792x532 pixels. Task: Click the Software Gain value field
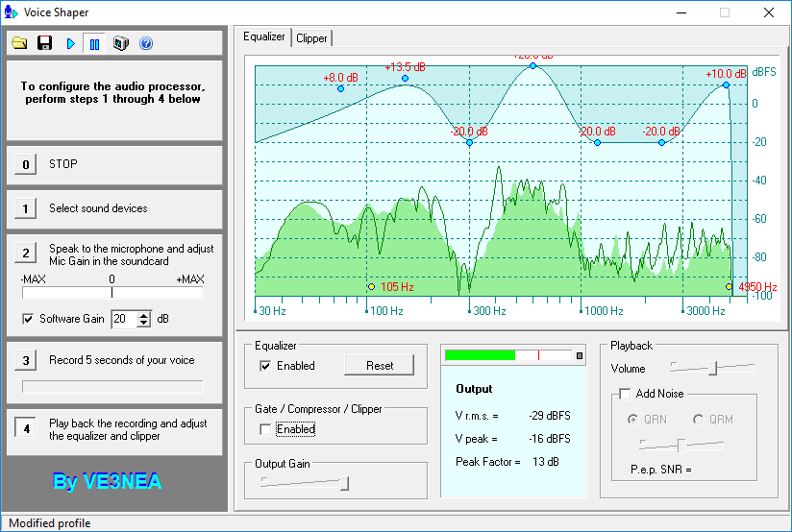(124, 319)
